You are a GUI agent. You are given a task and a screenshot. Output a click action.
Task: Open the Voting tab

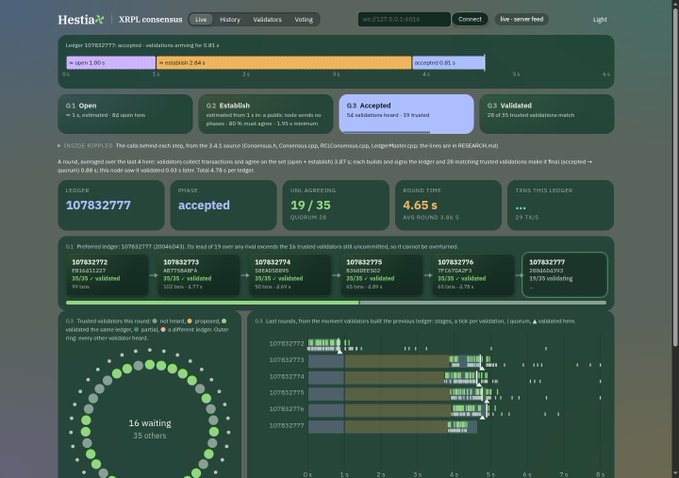[304, 19]
